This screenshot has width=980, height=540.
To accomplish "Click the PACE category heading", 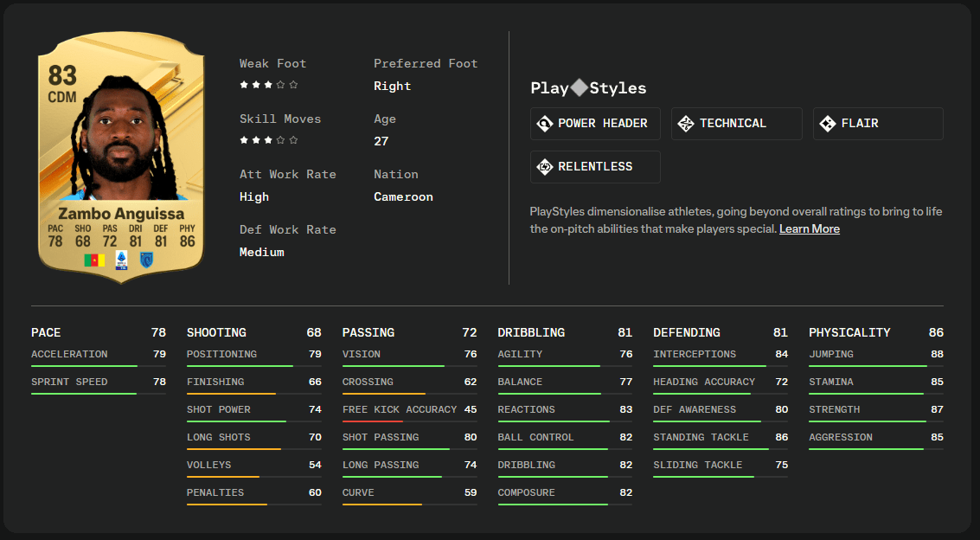I will pos(46,332).
